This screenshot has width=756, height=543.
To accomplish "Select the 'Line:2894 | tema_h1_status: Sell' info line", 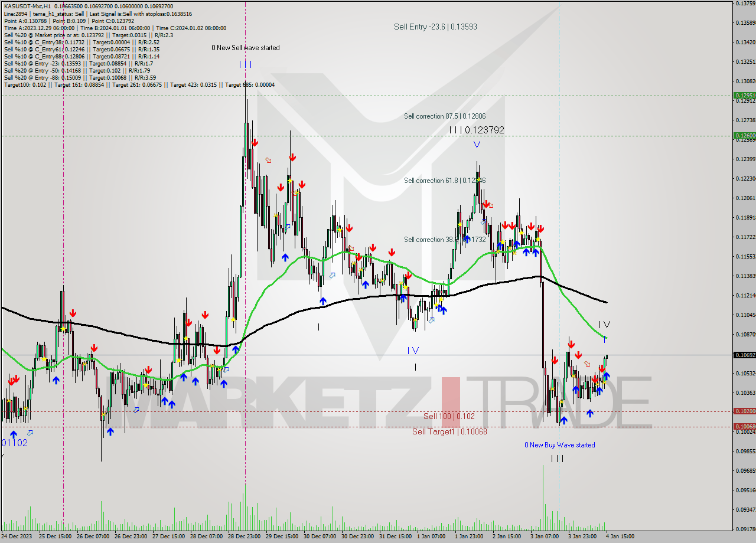I will click(x=98, y=13).
